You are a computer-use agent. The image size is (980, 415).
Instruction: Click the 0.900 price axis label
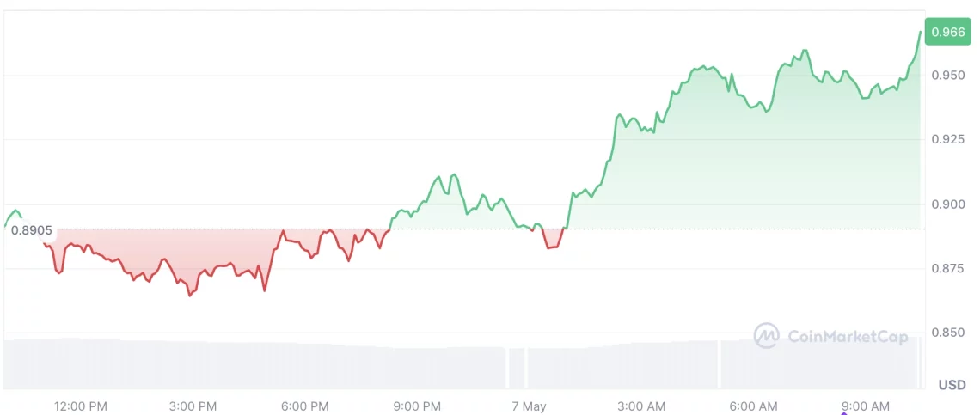[x=948, y=204]
